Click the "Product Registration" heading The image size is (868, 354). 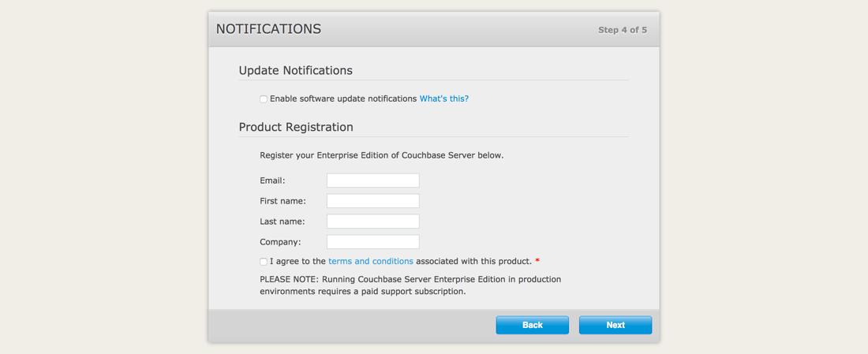[x=296, y=127]
